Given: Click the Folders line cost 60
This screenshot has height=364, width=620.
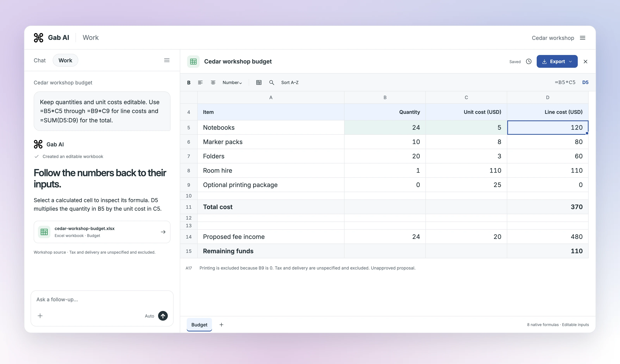Looking at the screenshot, I should coord(547,156).
